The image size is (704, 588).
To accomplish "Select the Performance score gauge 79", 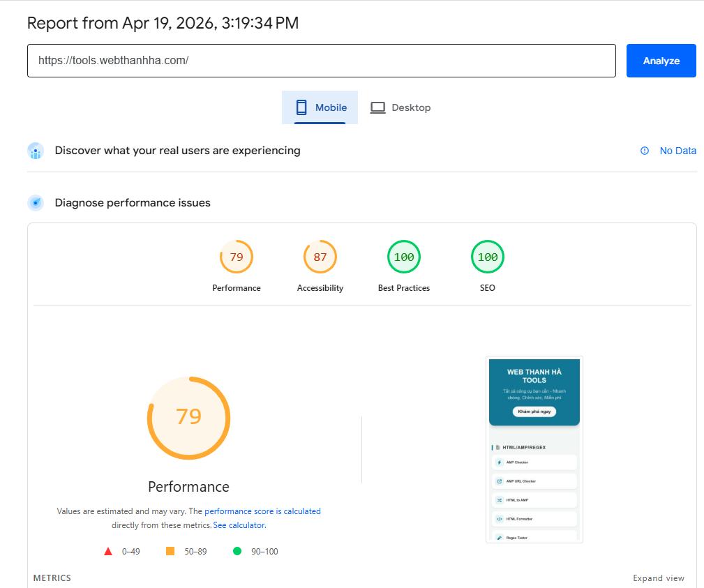I will click(237, 257).
